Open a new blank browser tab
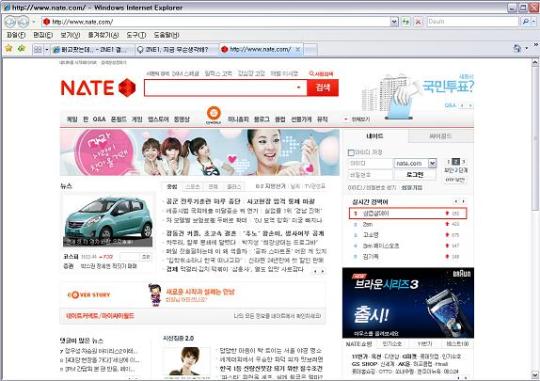Screen dimensions: 540x381 pyautogui.click(x=310, y=50)
